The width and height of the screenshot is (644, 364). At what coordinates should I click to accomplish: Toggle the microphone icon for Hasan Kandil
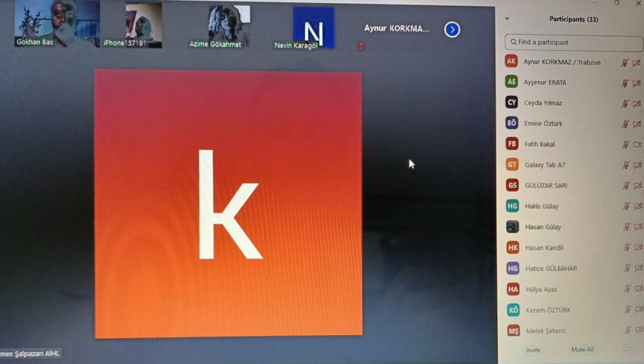[627, 247]
